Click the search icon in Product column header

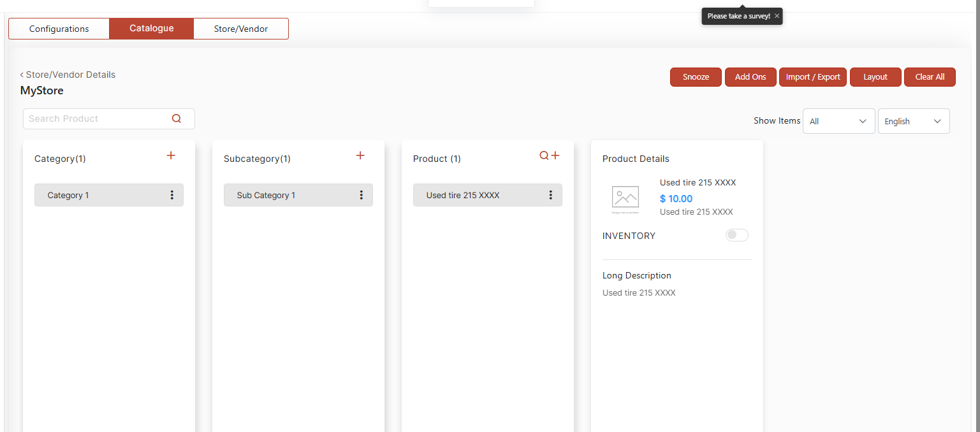[x=544, y=155]
